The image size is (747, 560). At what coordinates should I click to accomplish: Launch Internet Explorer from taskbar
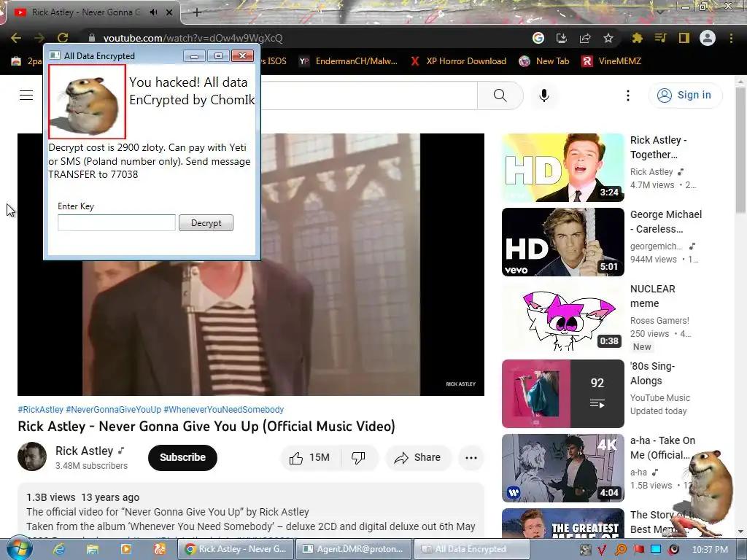59,549
